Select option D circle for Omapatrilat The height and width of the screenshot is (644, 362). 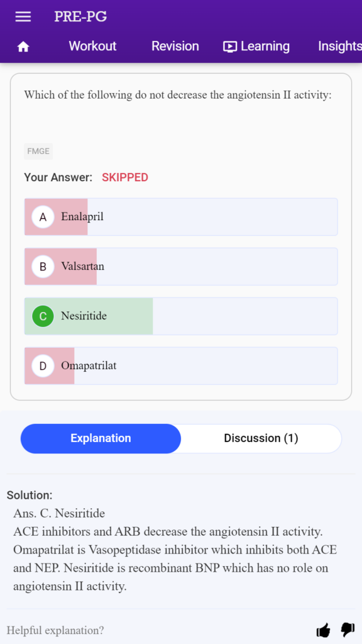coord(43,366)
